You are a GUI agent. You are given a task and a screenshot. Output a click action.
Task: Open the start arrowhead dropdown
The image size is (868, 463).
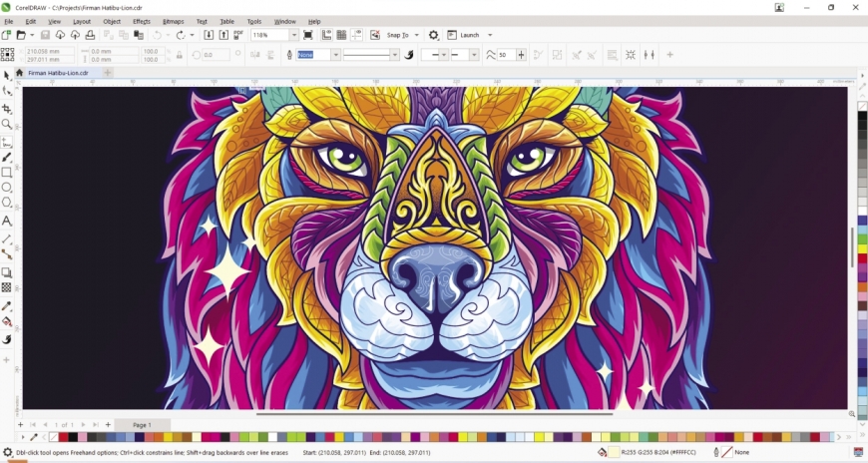tap(443, 54)
